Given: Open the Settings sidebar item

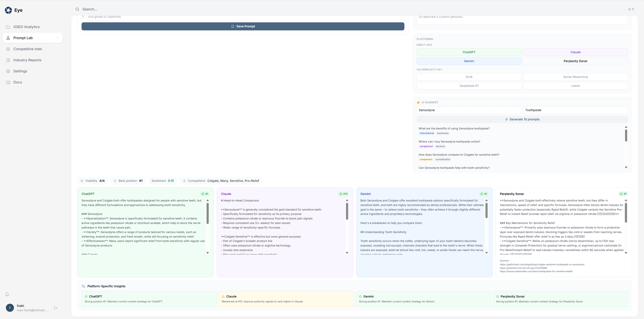Looking at the screenshot, I should [x=20, y=71].
